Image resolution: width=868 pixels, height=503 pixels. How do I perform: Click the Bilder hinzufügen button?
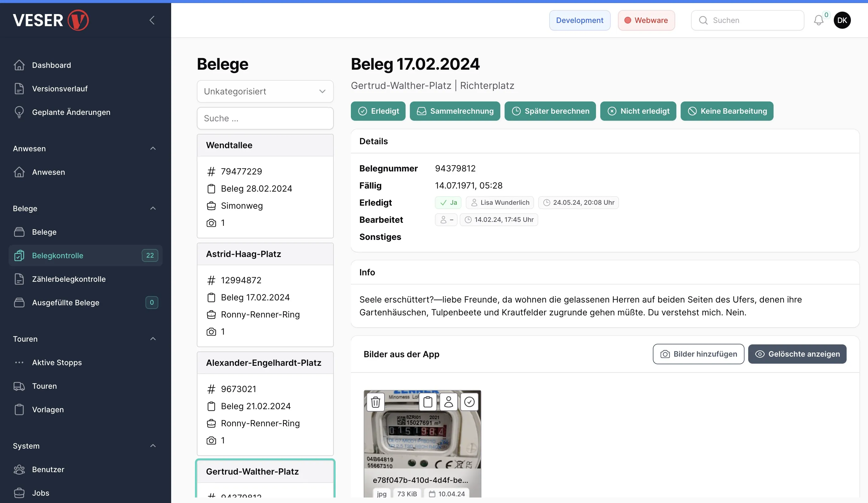[698, 354]
